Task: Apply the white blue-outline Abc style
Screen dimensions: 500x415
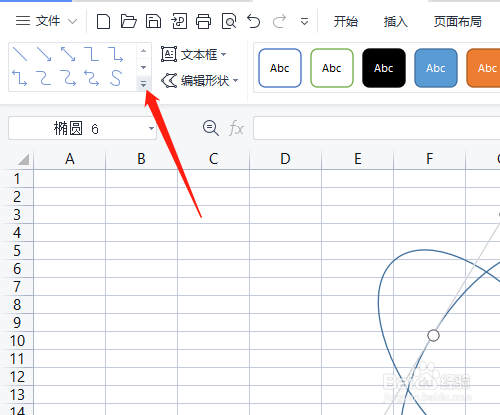Action: [x=280, y=68]
